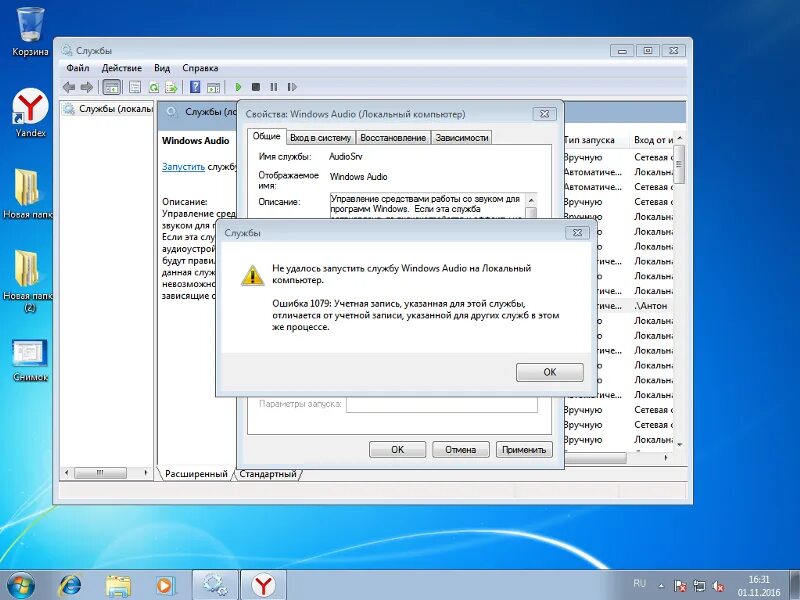Open Windows Media Player from taskbar

[x=165, y=585]
